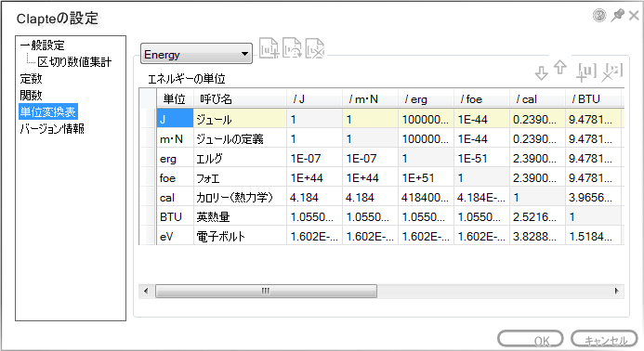Select the ジュール name cell
Viewport: 644px width, 351px height.
240,119
